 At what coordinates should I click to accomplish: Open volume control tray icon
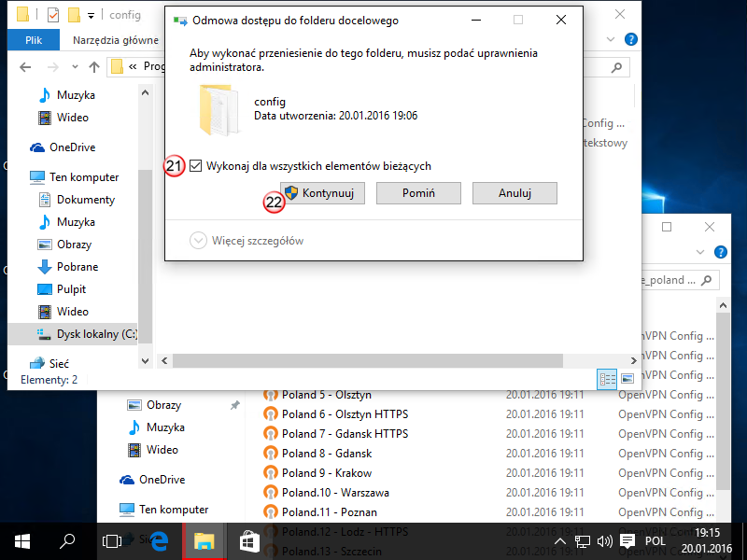click(604, 541)
